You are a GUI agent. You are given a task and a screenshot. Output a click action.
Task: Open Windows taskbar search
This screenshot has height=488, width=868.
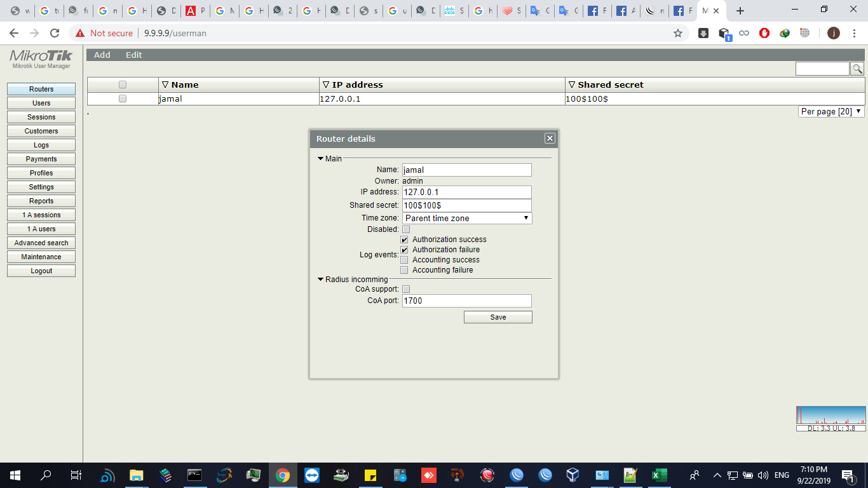point(46,475)
